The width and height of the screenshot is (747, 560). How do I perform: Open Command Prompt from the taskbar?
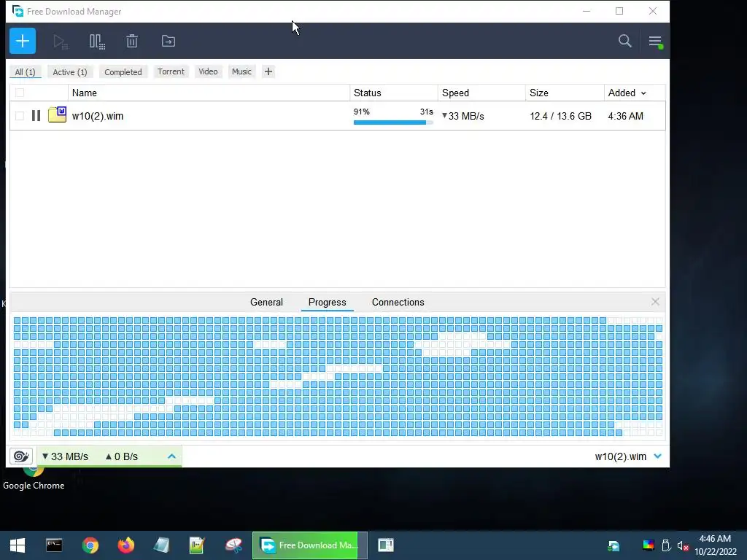click(x=54, y=545)
